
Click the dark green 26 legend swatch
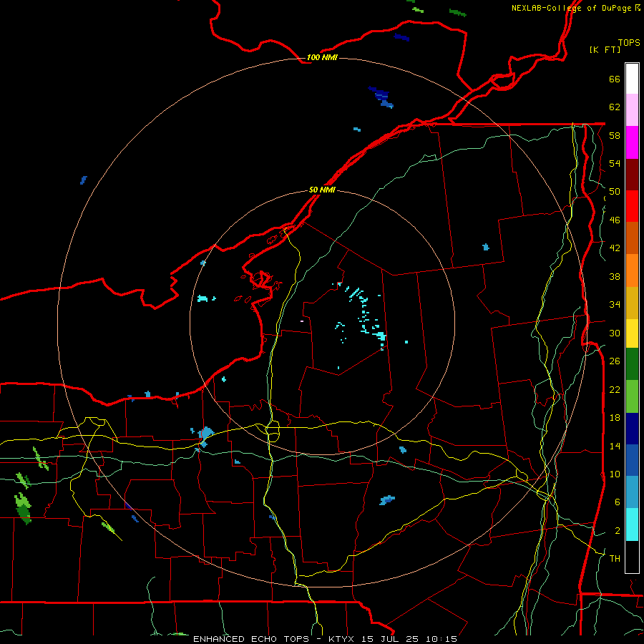point(632,364)
